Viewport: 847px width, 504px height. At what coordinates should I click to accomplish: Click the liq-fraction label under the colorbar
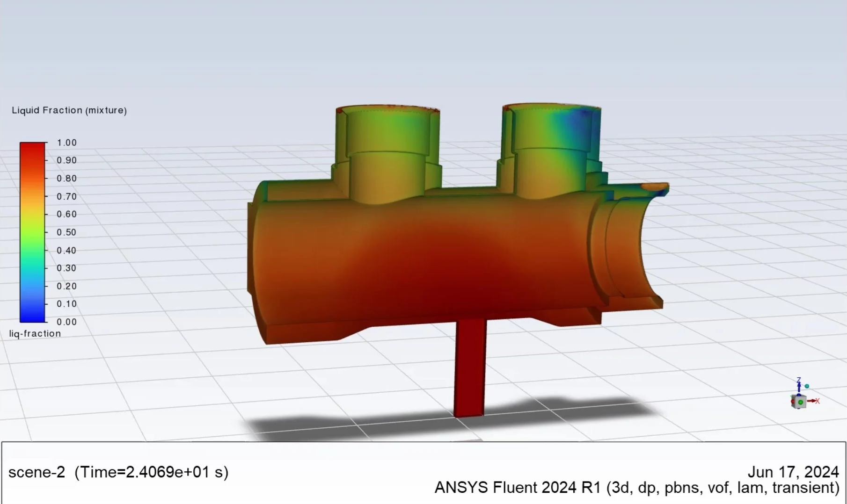click(x=35, y=333)
